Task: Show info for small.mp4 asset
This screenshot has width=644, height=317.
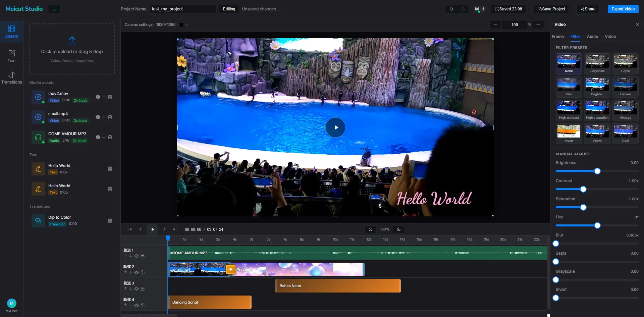Action: click(98, 117)
